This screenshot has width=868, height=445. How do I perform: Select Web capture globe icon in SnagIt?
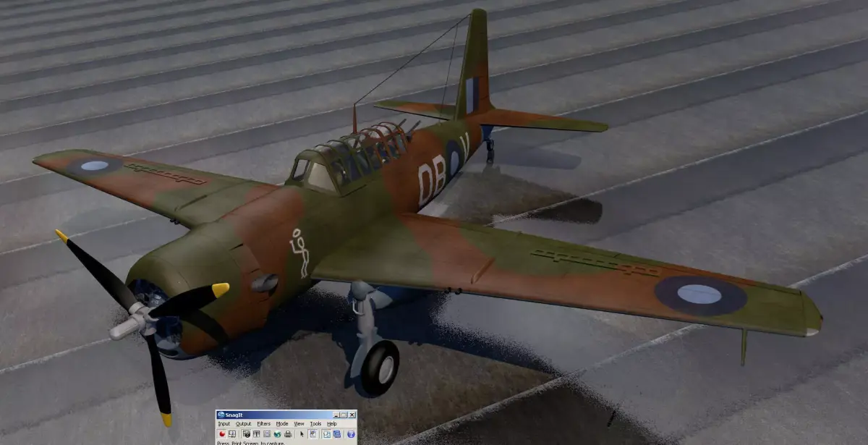tap(278, 434)
